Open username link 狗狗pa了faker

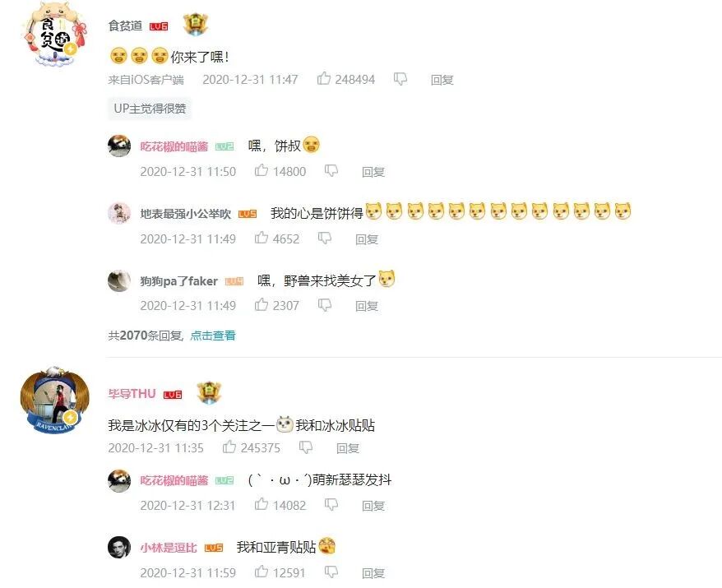178,281
